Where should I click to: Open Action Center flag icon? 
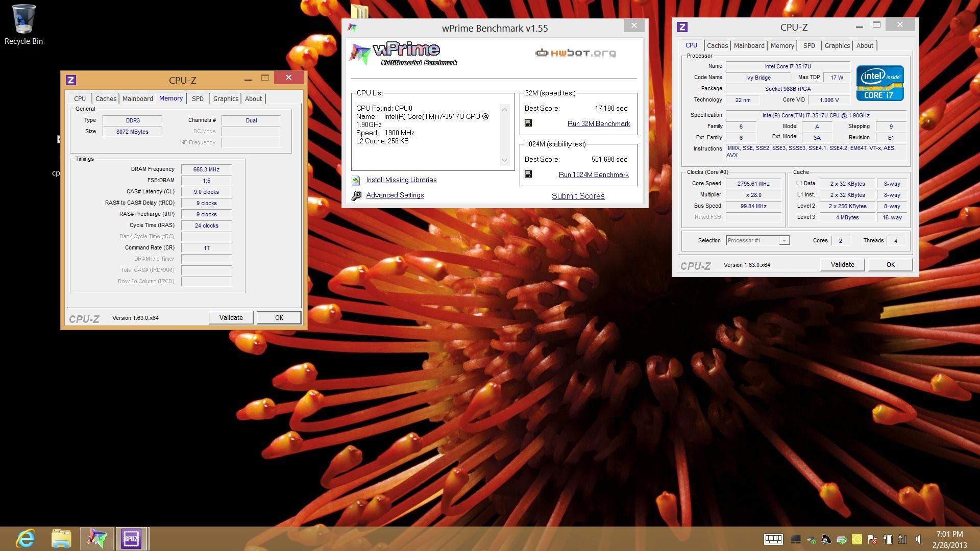872,539
